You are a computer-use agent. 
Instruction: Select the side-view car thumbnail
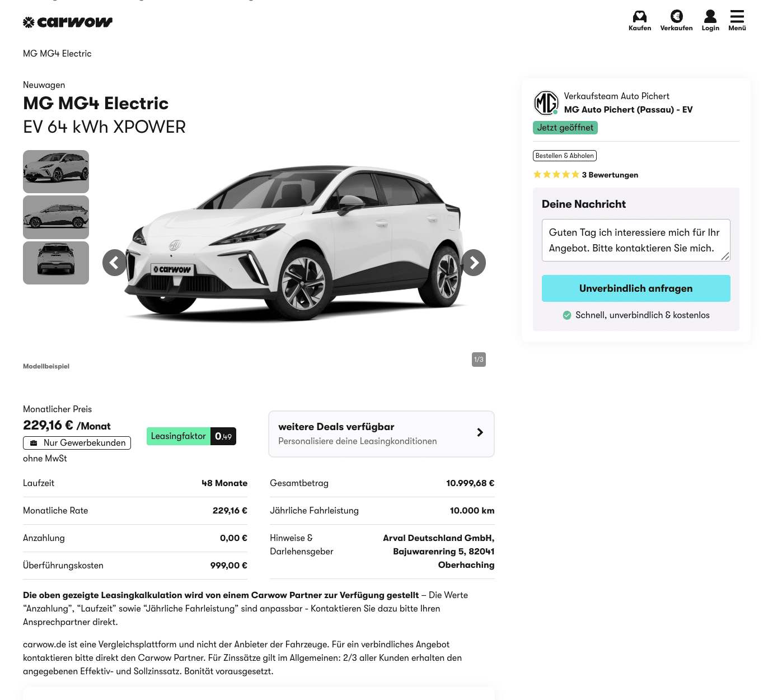pos(56,217)
